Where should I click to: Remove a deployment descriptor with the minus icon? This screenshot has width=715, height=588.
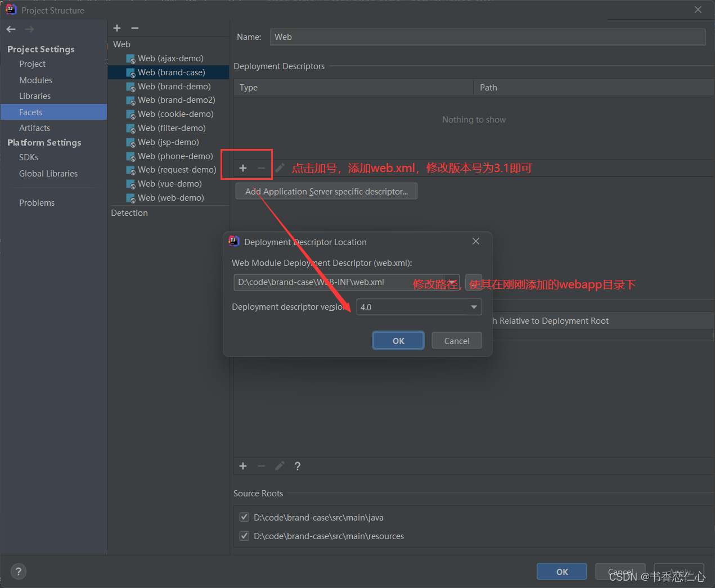262,168
